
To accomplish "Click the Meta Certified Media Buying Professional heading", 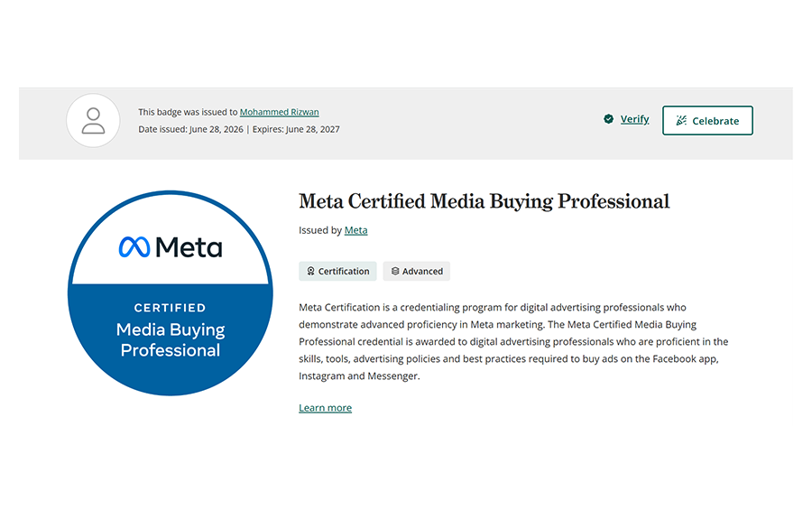I will [x=484, y=201].
